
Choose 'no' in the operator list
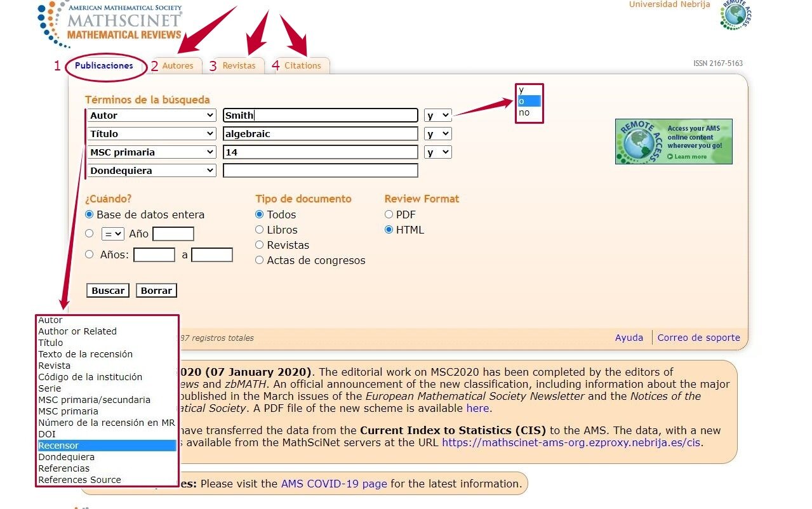(529, 112)
